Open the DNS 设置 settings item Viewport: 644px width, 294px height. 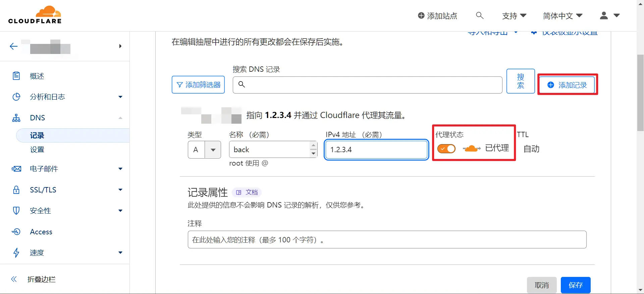(37, 150)
